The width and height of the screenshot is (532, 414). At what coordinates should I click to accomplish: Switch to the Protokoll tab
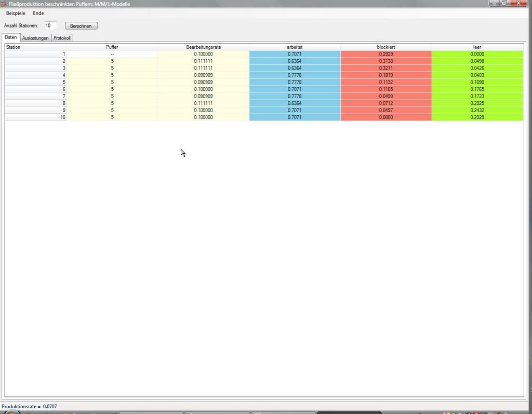pyautogui.click(x=62, y=38)
